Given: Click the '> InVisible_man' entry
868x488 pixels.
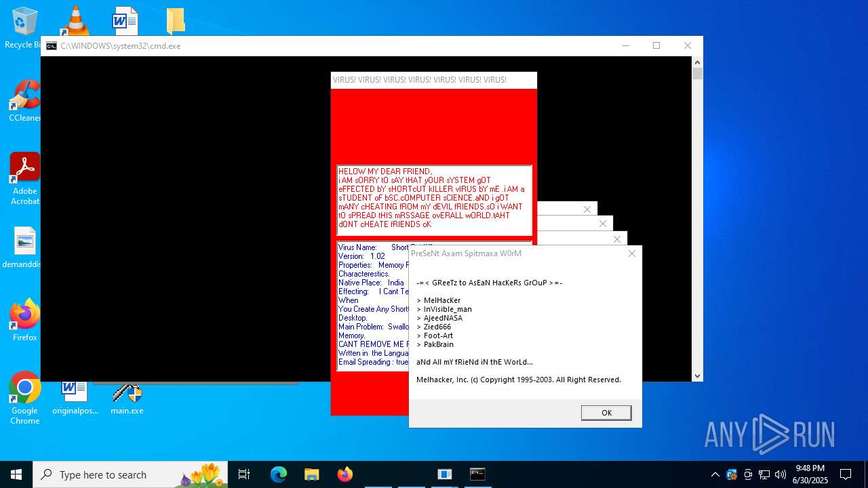Looking at the screenshot, I should tap(444, 309).
